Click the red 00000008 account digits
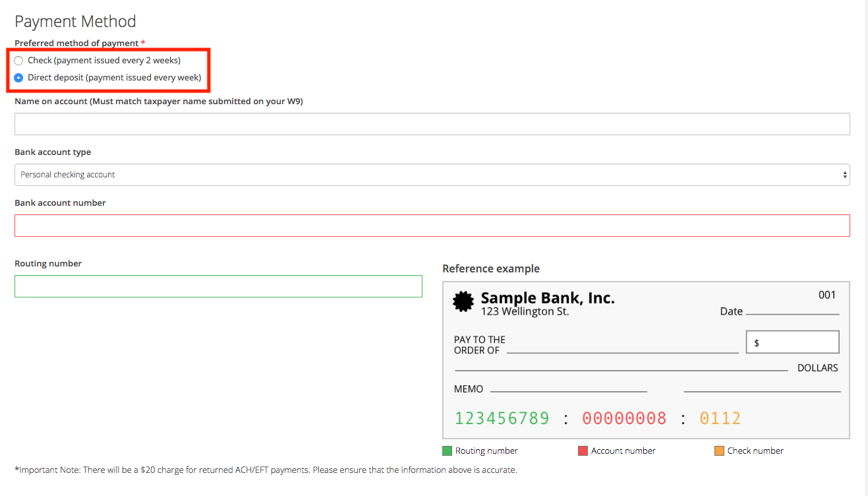 pyautogui.click(x=624, y=418)
